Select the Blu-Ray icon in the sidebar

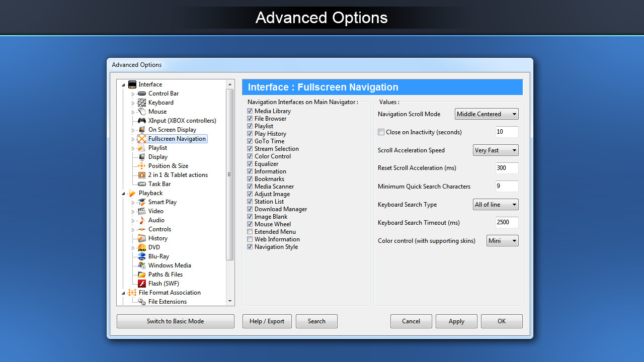point(141,256)
